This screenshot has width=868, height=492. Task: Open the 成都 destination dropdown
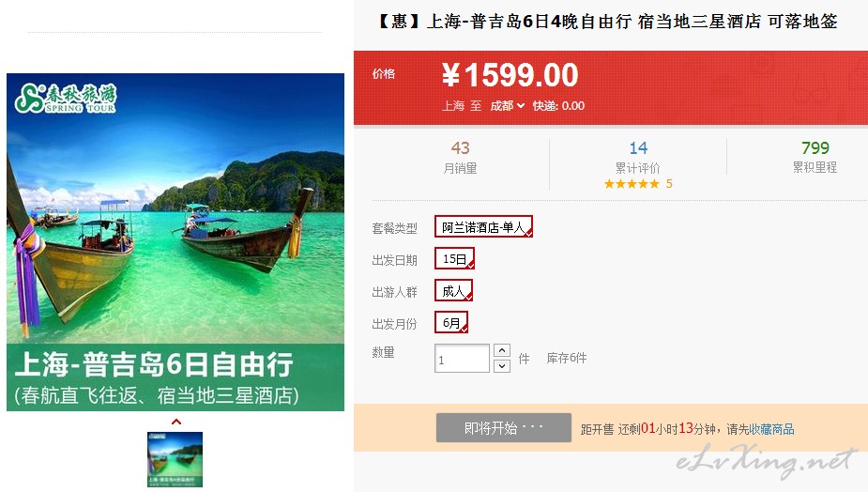point(507,106)
